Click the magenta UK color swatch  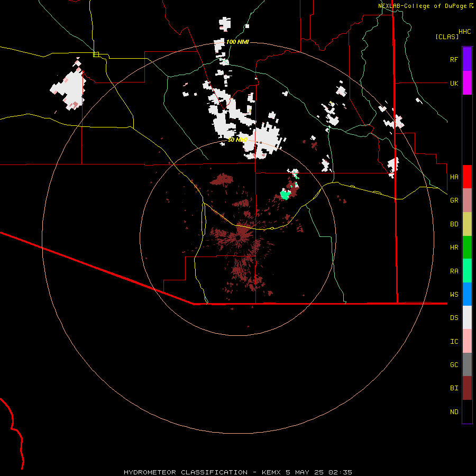point(467,83)
